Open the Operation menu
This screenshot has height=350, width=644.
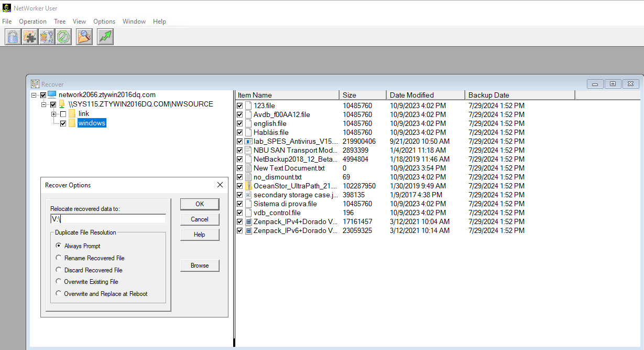tap(33, 22)
